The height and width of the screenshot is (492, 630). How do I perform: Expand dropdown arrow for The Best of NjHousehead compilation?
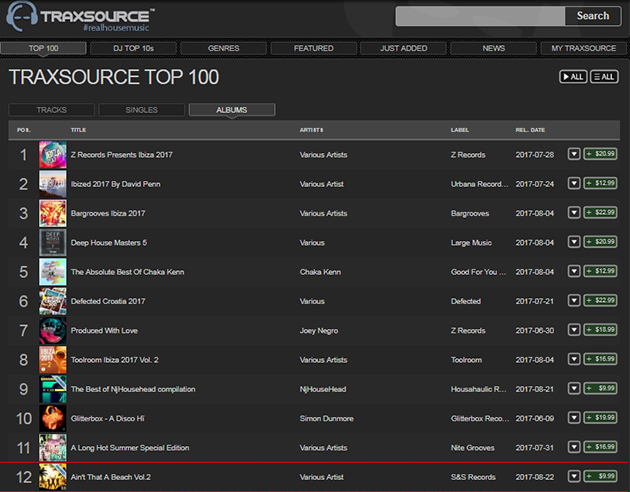click(574, 388)
